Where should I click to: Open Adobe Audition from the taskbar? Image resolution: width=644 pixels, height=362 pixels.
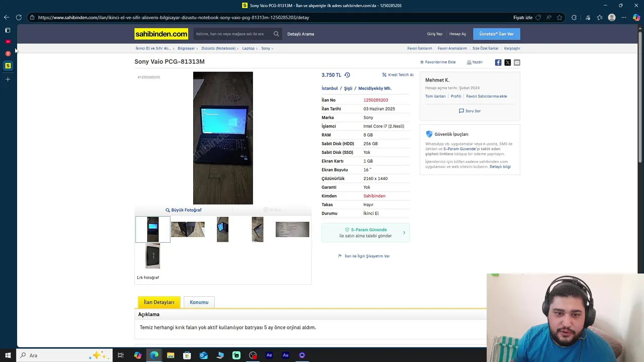(x=286, y=355)
